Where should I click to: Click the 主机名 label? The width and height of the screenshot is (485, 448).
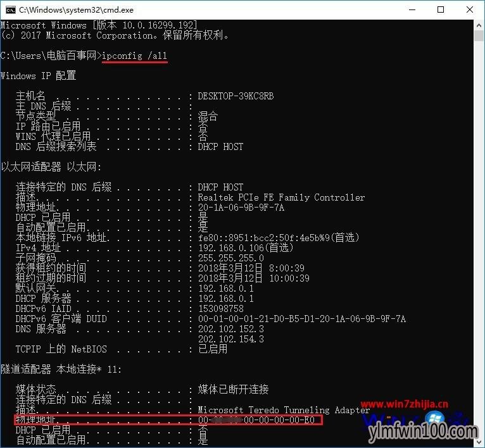(30, 96)
